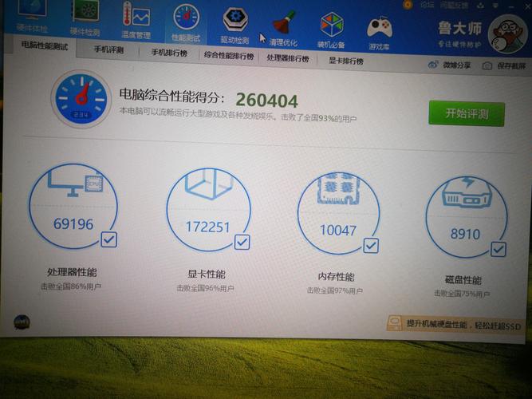This screenshot has height=399, width=532.
Task: Open the 提升机械硬盘性能 SSD promotion banner
Action: [x=455, y=324]
